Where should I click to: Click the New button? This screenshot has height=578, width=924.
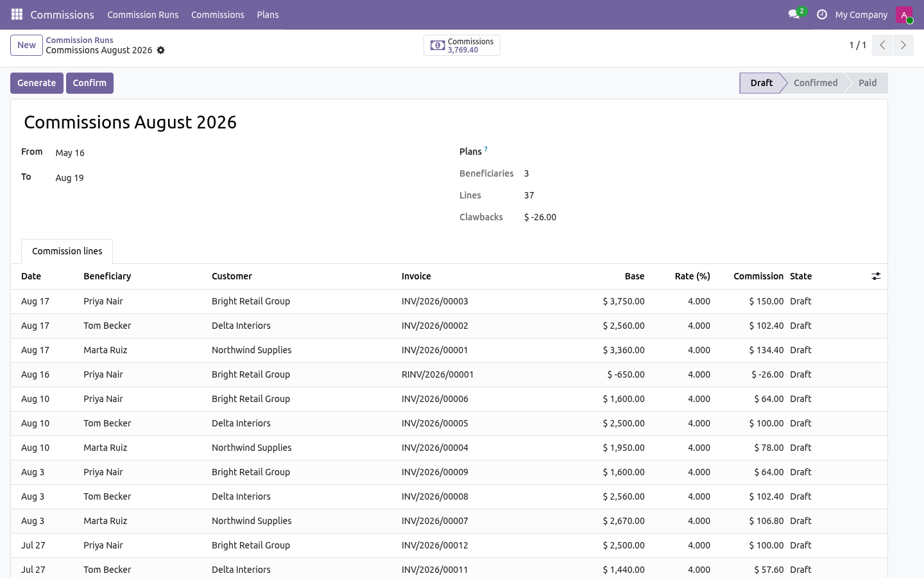pyautogui.click(x=26, y=45)
